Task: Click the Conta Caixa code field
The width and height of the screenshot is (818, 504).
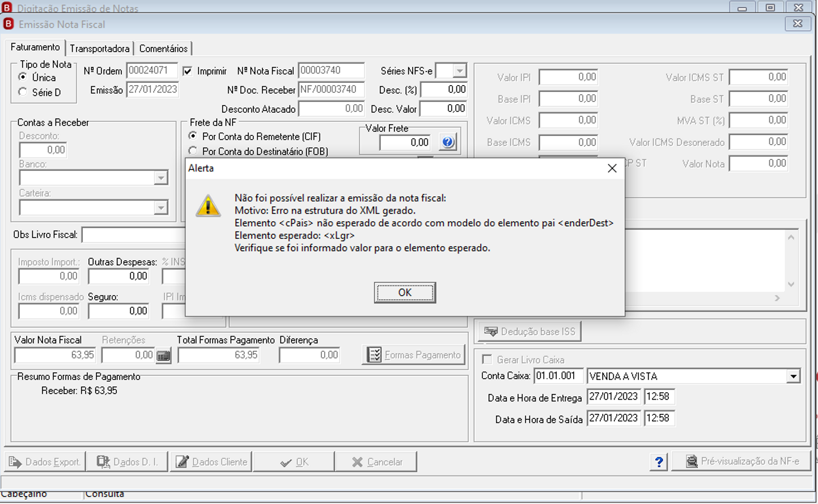Action: (558, 376)
